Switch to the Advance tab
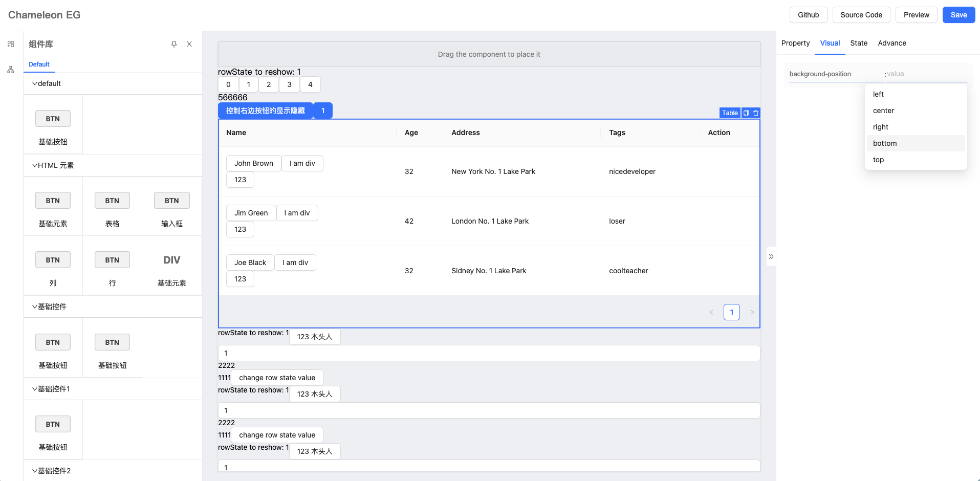 pyautogui.click(x=892, y=43)
